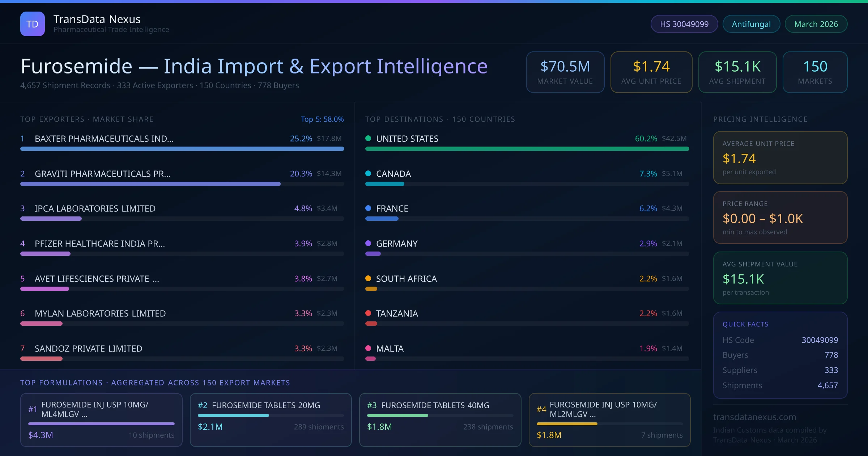
Task: Click the TD TransData Nexus logo
Action: tap(33, 24)
